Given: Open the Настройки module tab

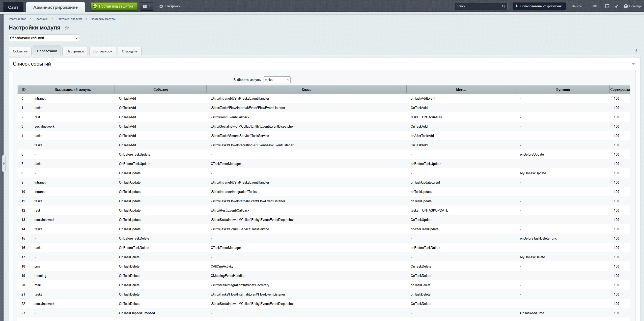Looking at the screenshot, I should (x=75, y=51).
